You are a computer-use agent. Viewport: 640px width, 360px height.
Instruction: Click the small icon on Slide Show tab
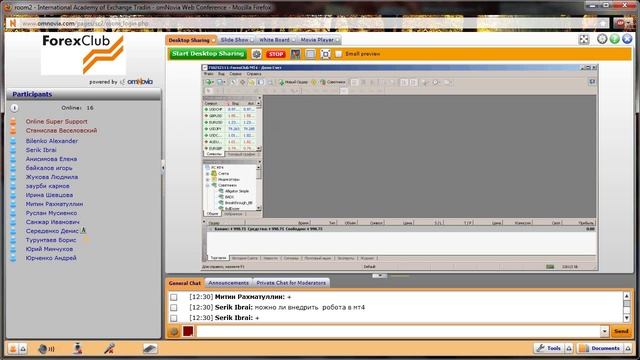251,40
